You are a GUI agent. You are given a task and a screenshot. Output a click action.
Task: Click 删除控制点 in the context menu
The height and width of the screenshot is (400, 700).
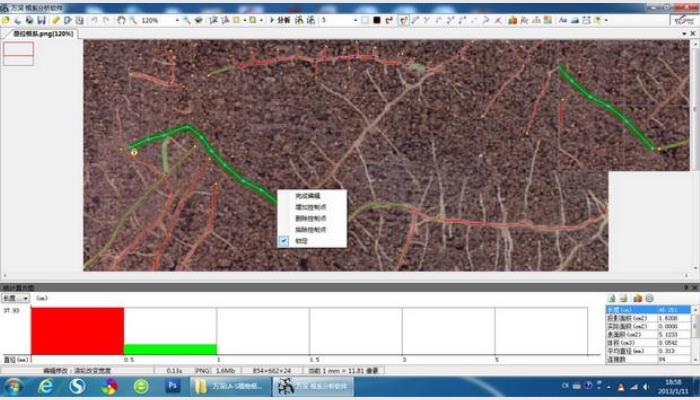(x=308, y=218)
